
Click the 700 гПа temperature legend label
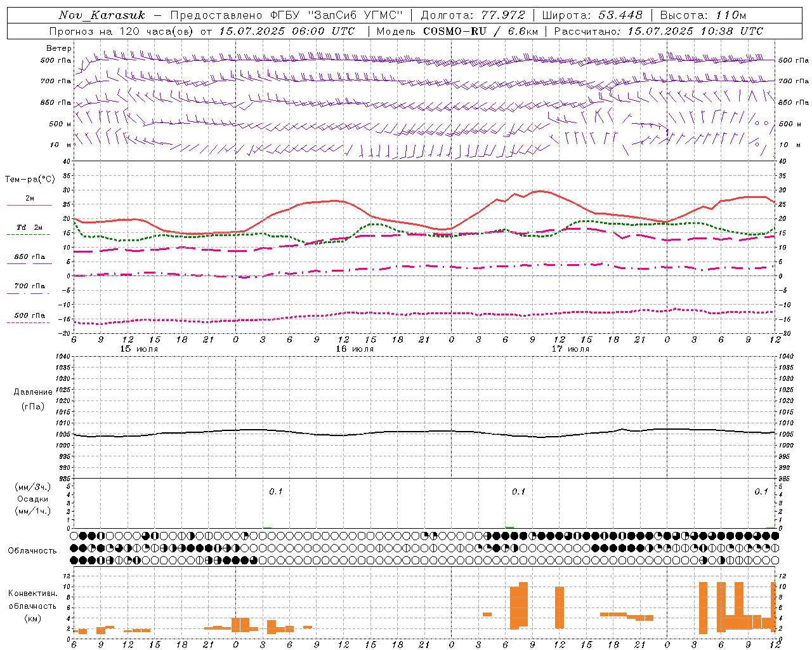coord(30,286)
